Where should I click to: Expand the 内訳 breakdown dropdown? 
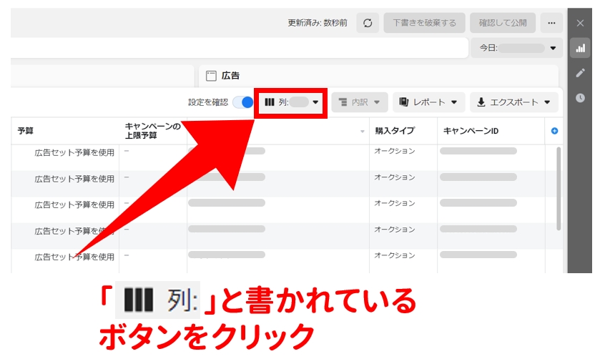click(359, 102)
